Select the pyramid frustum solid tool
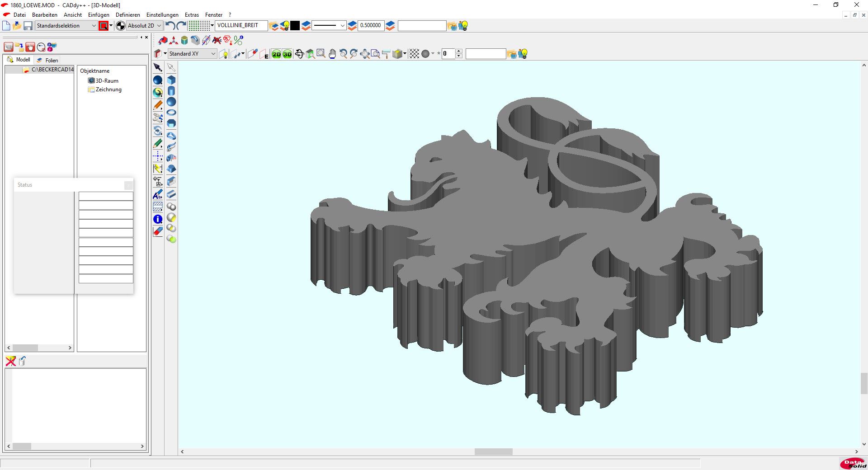Screen dimensions: 868x470 point(171,169)
